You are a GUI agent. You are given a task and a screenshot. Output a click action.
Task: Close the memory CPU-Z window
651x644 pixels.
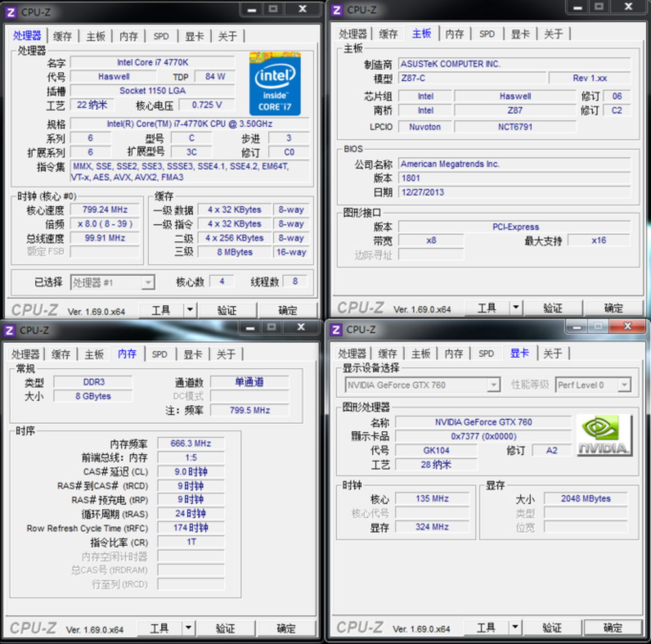coord(301,327)
